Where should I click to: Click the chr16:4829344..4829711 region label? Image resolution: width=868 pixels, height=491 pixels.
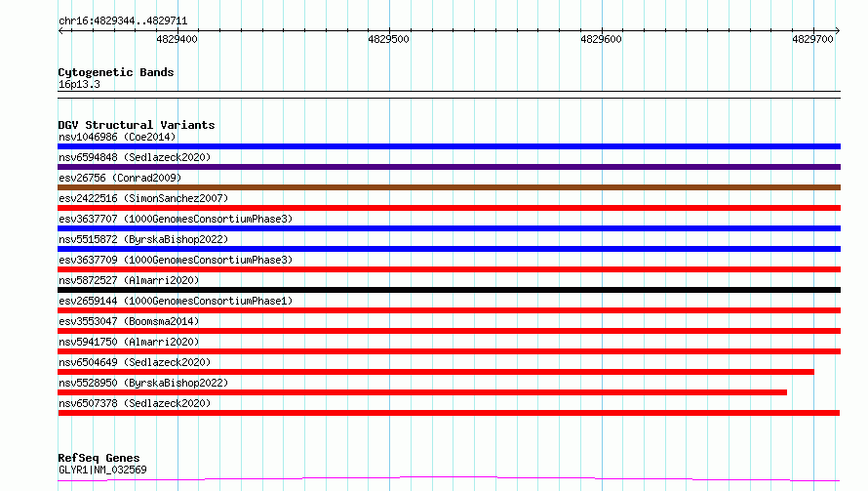pos(123,21)
